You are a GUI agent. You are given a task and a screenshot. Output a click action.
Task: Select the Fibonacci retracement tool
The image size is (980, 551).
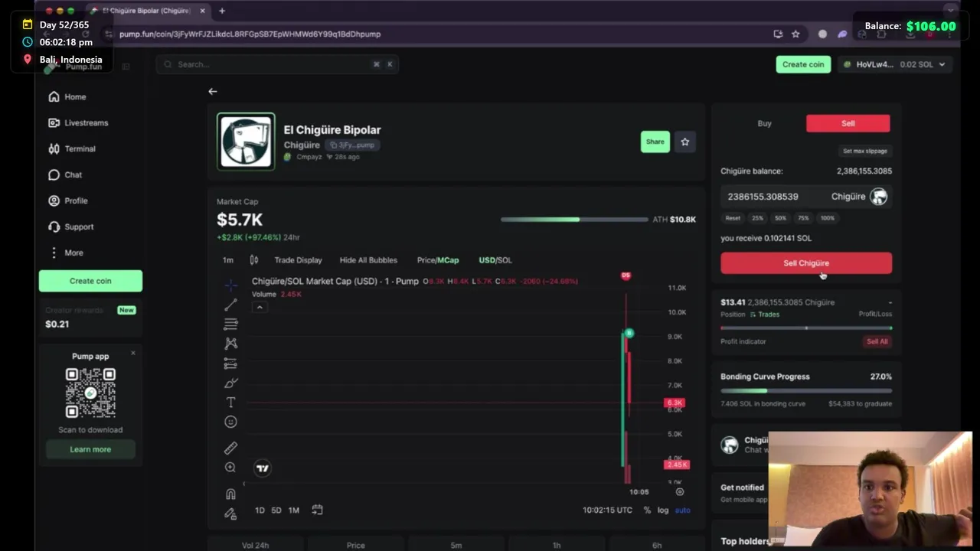point(230,324)
